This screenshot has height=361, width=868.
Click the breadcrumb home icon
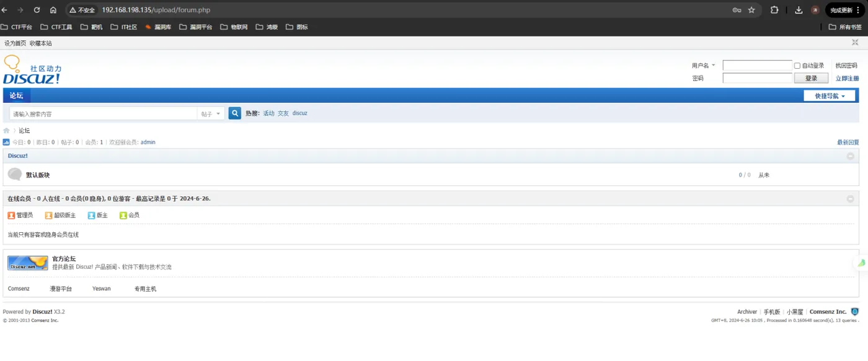[x=6, y=131]
